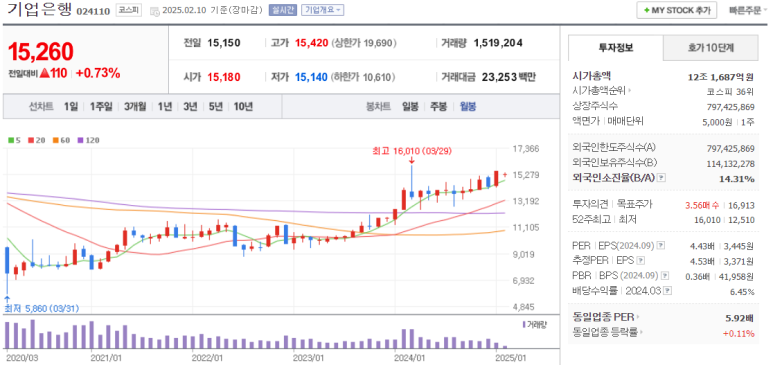Screen dimensions: 773x365
Task: Click the current price 15,260
Action: (x=40, y=51)
